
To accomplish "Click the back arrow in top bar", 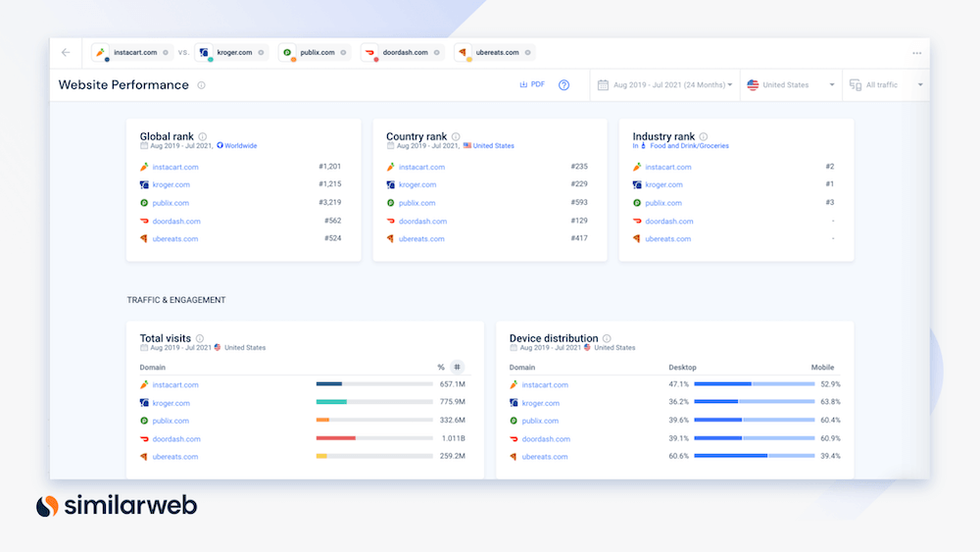I will point(66,53).
